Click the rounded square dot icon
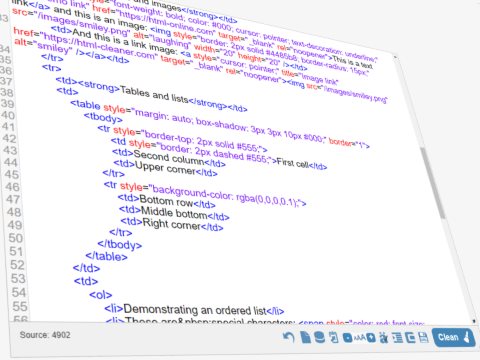Viewport: 480px width, 360px height. click(x=347, y=338)
